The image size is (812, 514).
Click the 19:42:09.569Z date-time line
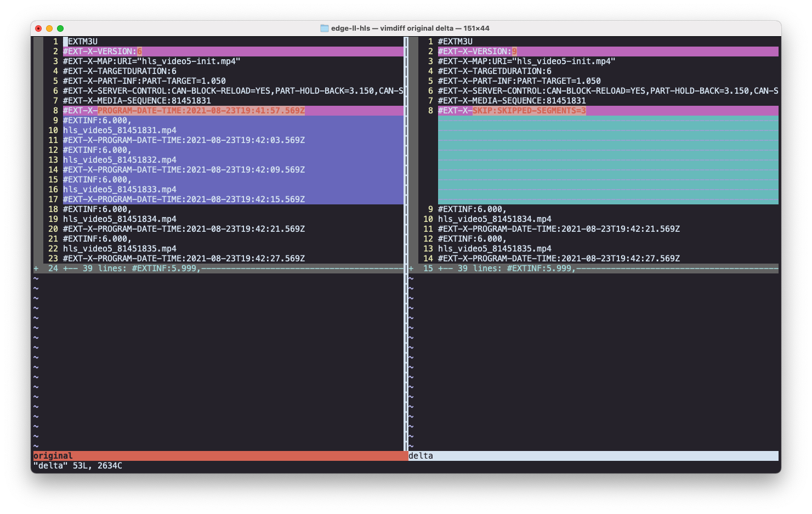(184, 170)
